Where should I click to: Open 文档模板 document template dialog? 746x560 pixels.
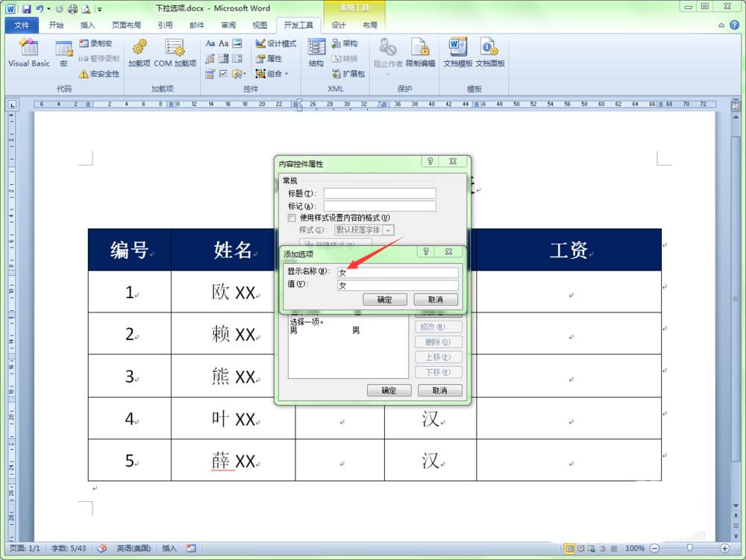point(458,53)
